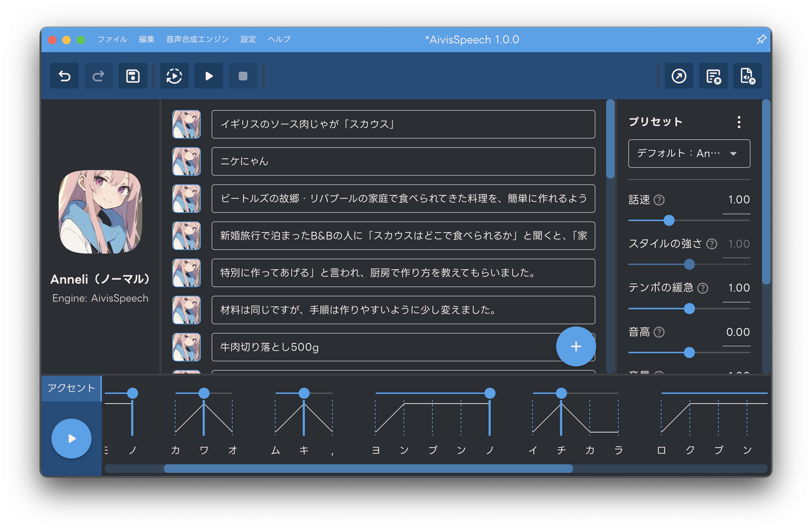Image resolution: width=812 pixels, height=530 pixels.
Task: Click the text list vertical scrollbar
Action: tap(611, 139)
